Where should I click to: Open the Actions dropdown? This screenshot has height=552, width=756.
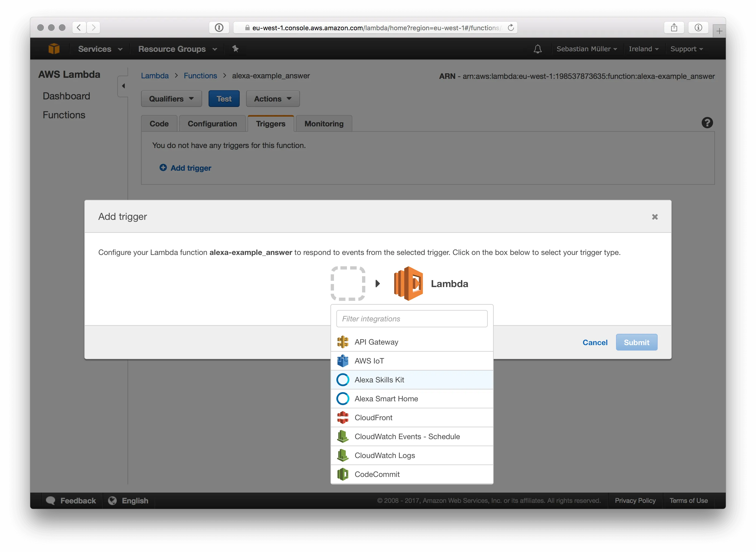(x=272, y=99)
